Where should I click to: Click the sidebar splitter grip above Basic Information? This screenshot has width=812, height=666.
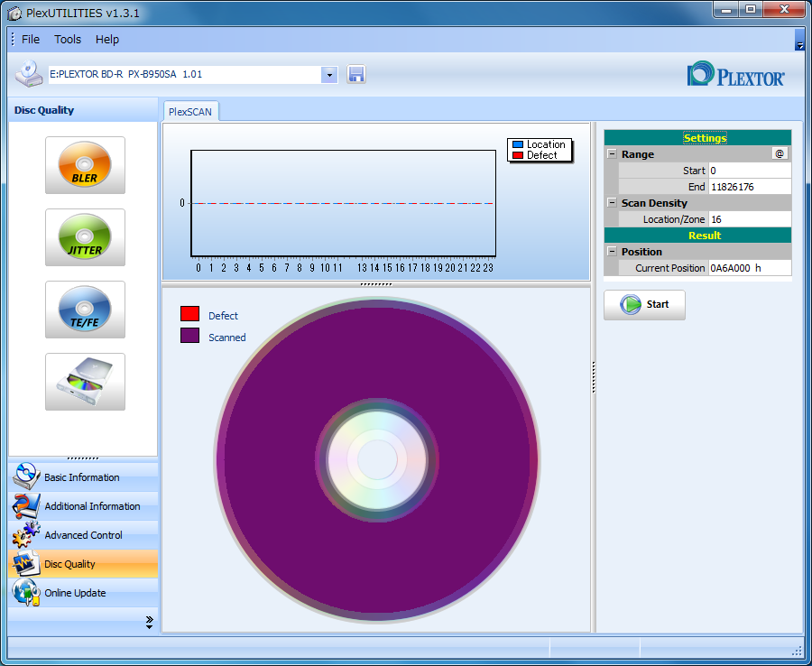pyautogui.click(x=83, y=458)
